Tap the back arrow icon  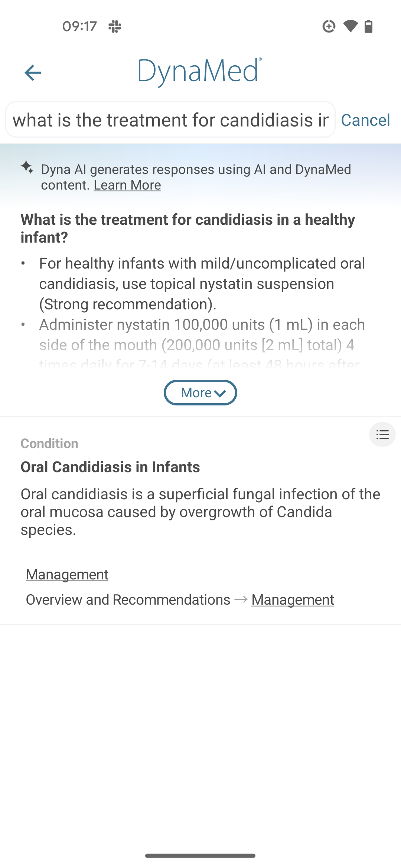point(33,72)
